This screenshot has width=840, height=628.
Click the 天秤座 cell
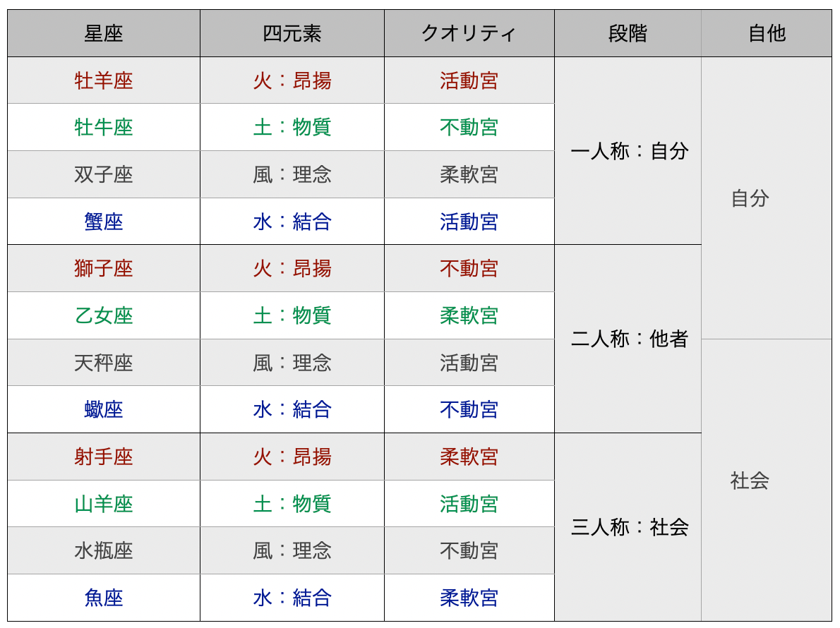point(104,363)
